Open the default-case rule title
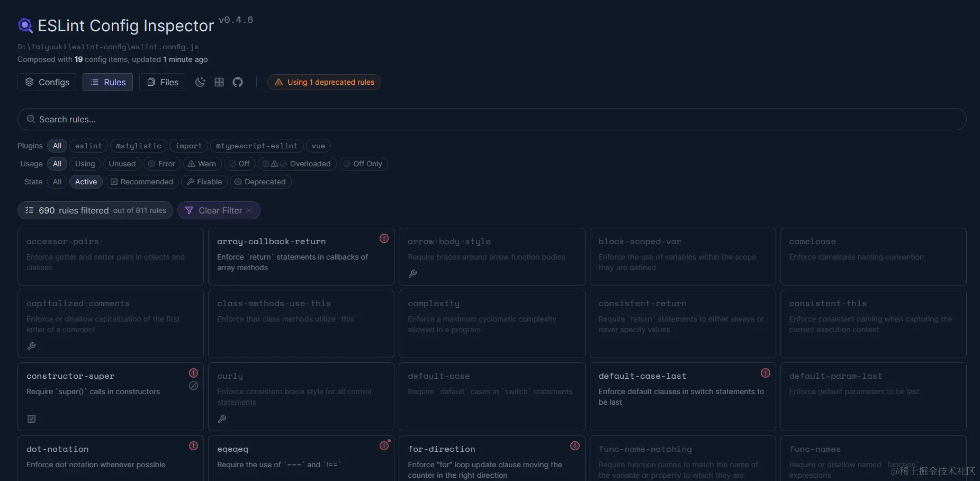The width and height of the screenshot is (980, 481). pos(439,376)
